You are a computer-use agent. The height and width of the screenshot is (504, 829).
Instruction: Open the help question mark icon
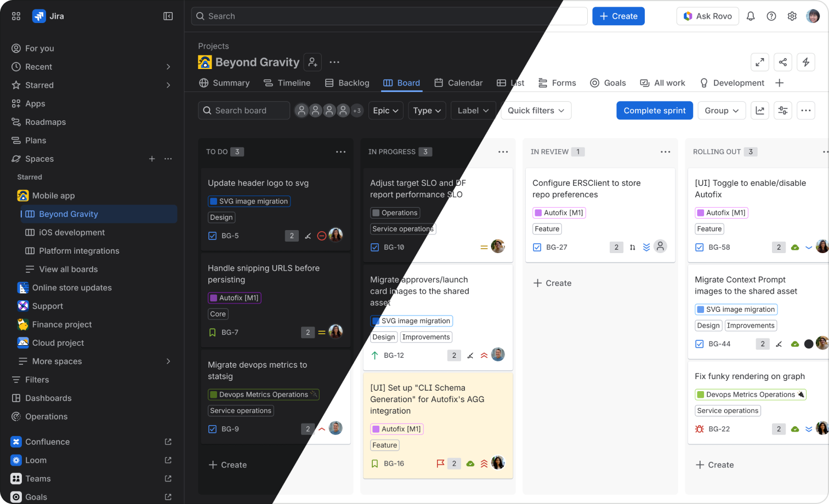tap(771, 16)
